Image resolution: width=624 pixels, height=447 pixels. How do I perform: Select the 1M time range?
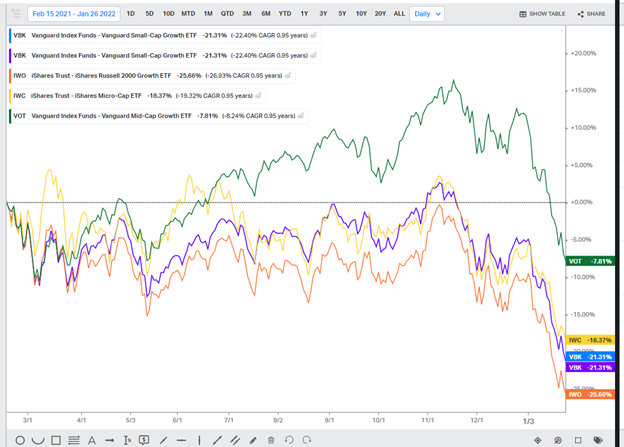208,14
